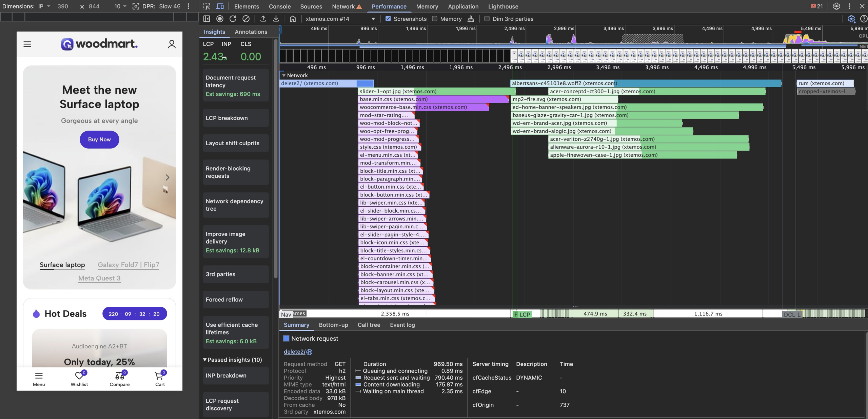Click the device width input field
This screenshot has height=419, width=868.
(63, 6)
